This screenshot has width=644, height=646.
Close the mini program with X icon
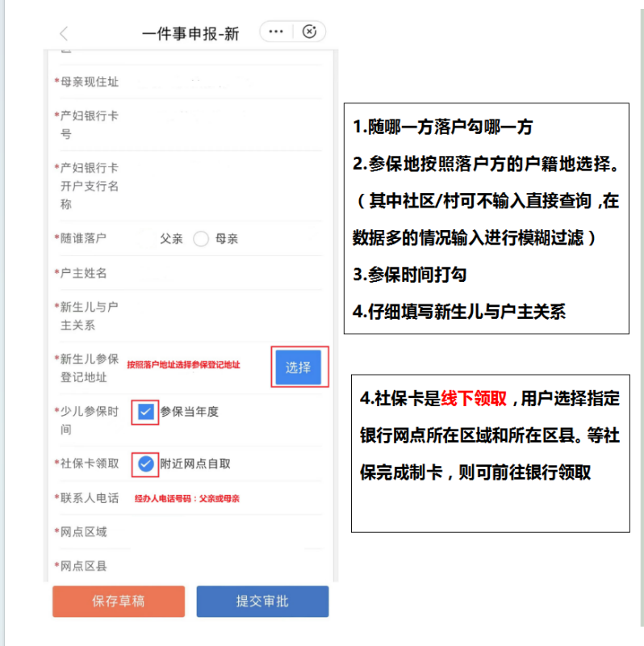(x=309, y=31)
